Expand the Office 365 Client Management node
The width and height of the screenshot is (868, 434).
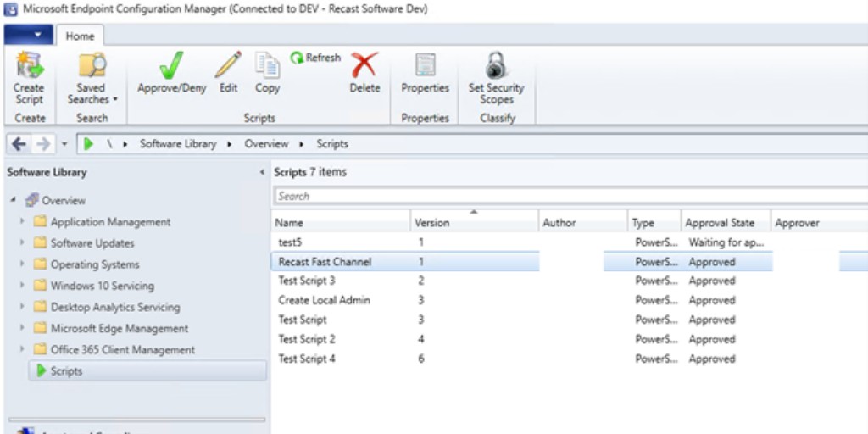22,350
